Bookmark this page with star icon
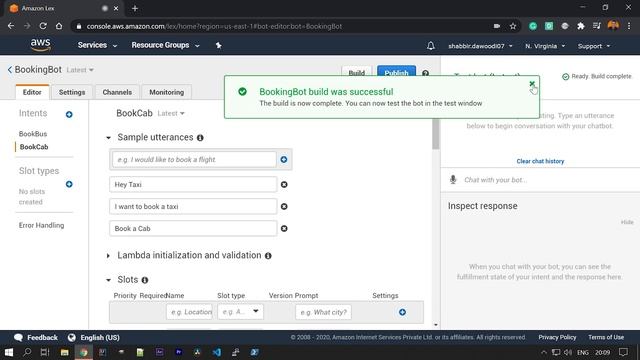Screen dimensions: 640x360 click(513, 26)
